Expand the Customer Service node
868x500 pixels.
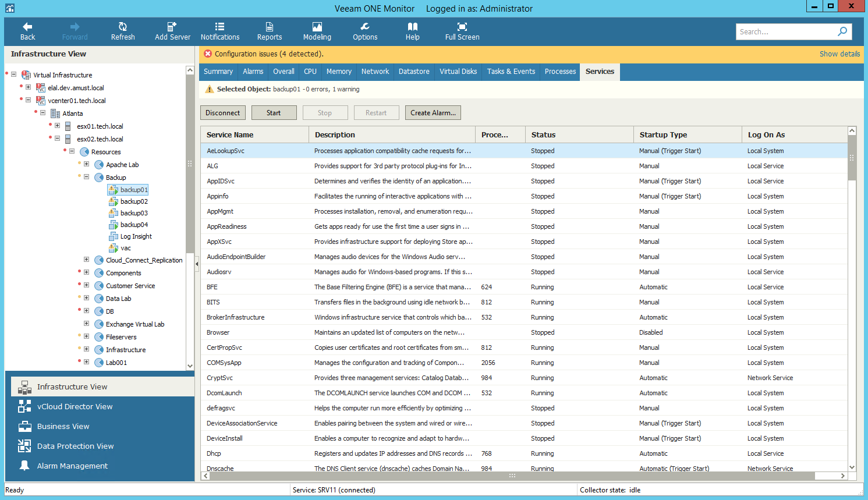[x=86, y=285]
